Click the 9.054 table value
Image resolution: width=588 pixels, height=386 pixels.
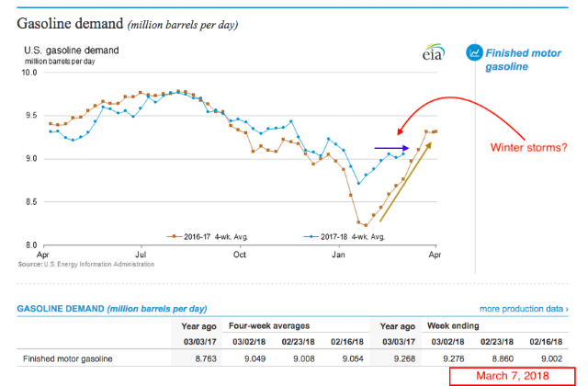(x=353, y=358)
